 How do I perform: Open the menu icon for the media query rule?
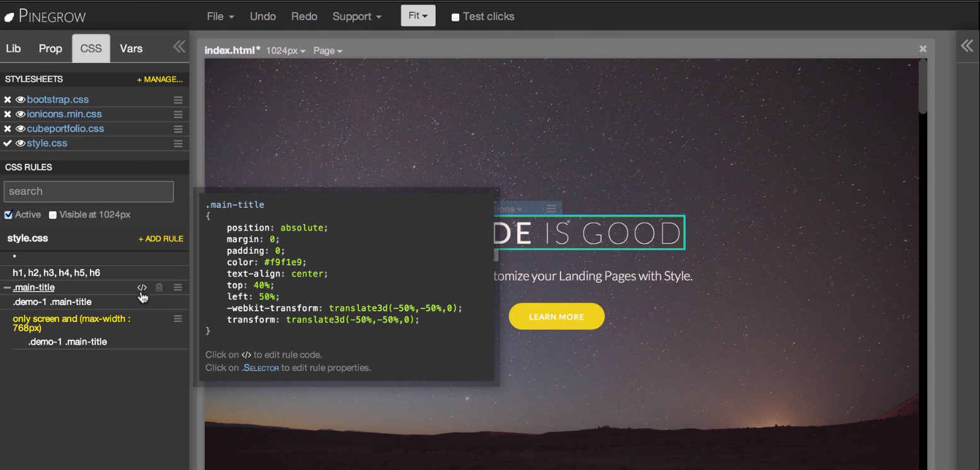(x=178, y=319)
